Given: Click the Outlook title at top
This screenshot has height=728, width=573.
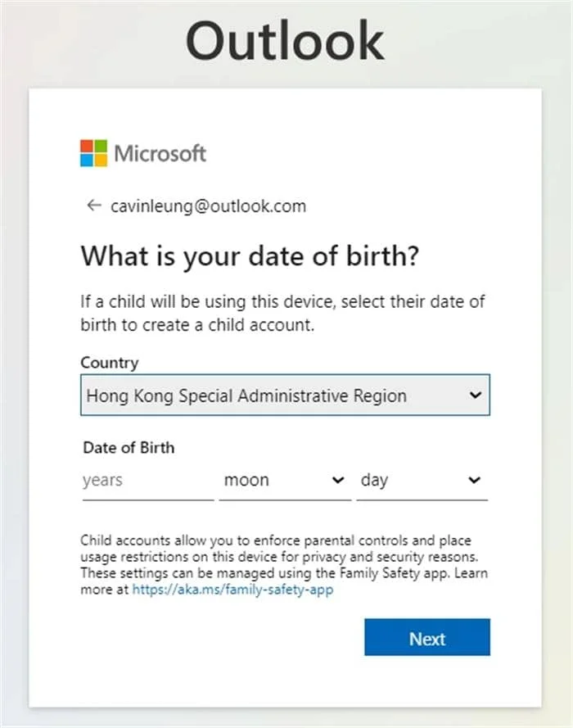Looking at the screenshot, I should 285,41.
